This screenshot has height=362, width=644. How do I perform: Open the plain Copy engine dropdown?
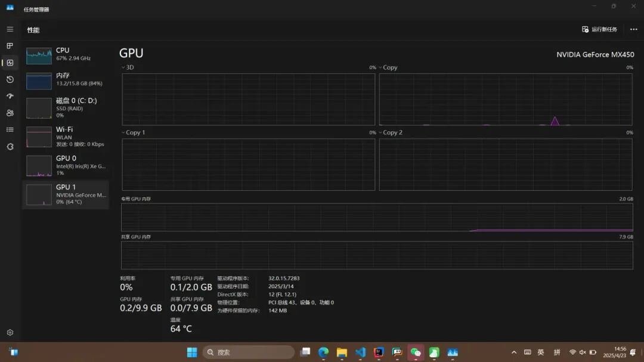click(x=388, y=67)
